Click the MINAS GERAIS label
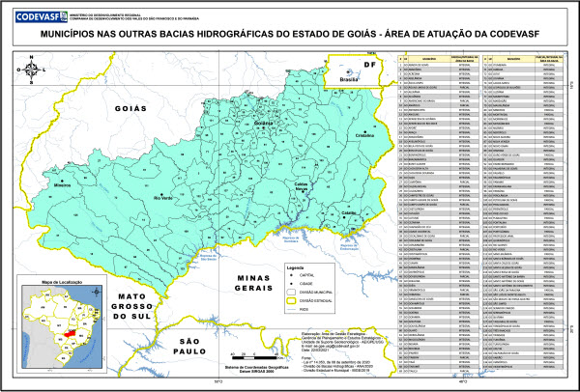This screenshot has height=392, width=580. tap(253, 283)
